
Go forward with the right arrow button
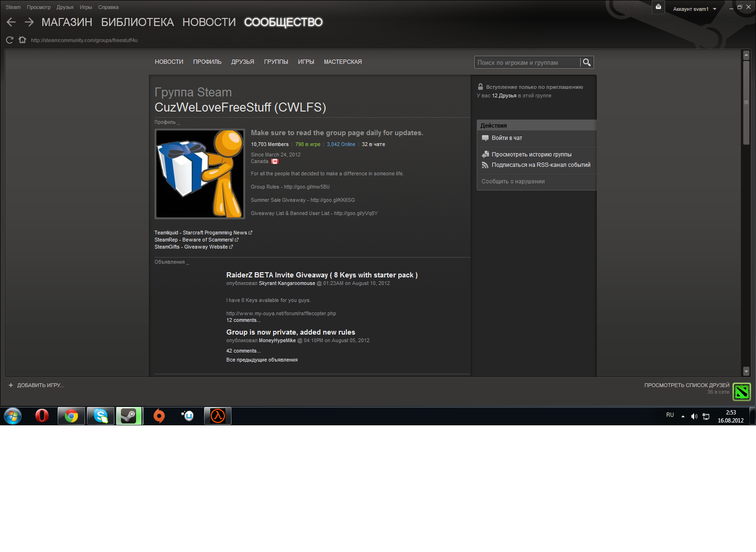click(x=29, y=22)
